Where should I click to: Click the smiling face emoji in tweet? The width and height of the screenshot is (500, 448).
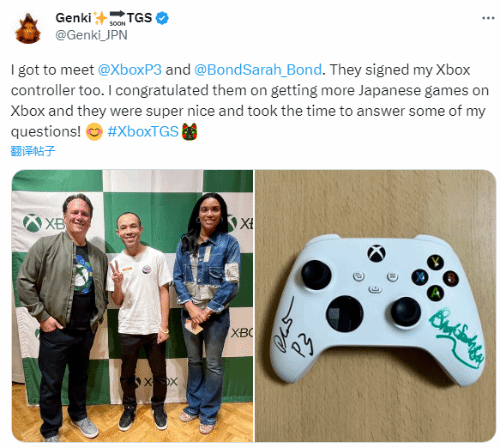[x=94, y=132]
